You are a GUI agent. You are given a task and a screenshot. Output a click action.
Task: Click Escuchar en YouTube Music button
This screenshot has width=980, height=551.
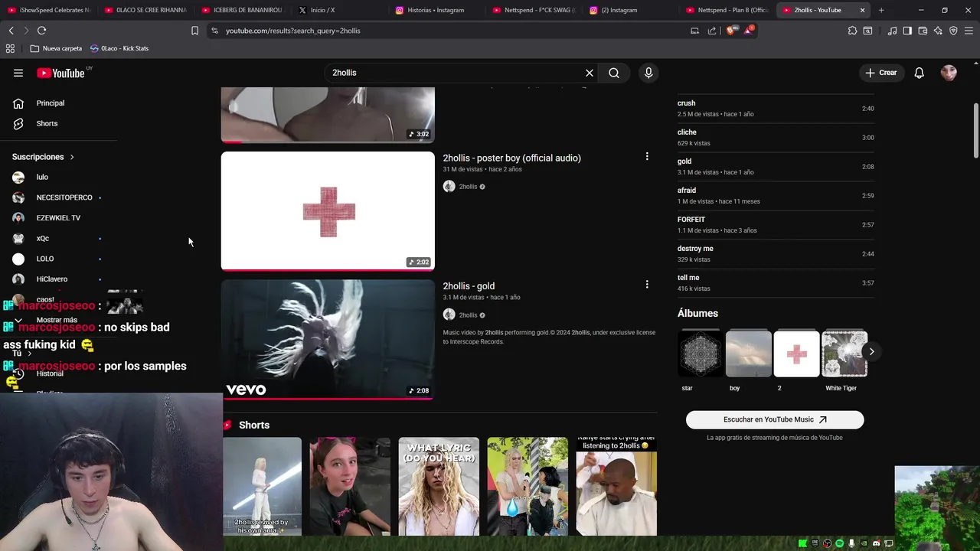pyautogui.click(x=775, y=419)
